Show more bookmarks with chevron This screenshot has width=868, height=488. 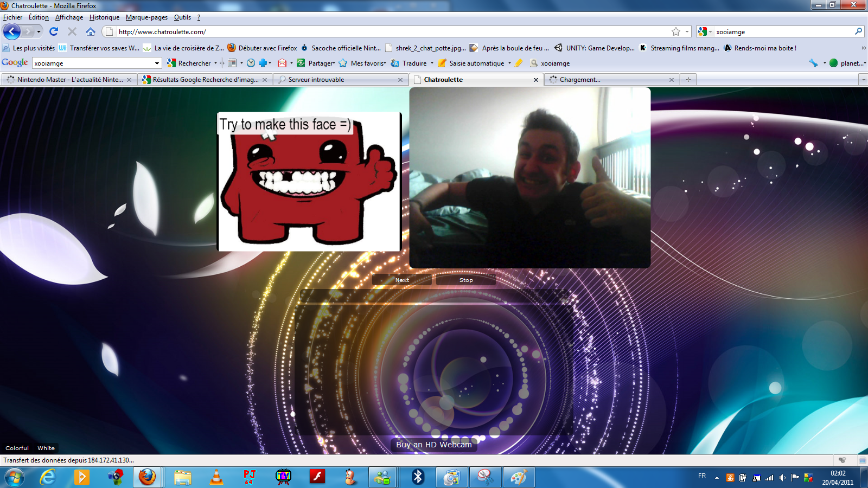864,48
